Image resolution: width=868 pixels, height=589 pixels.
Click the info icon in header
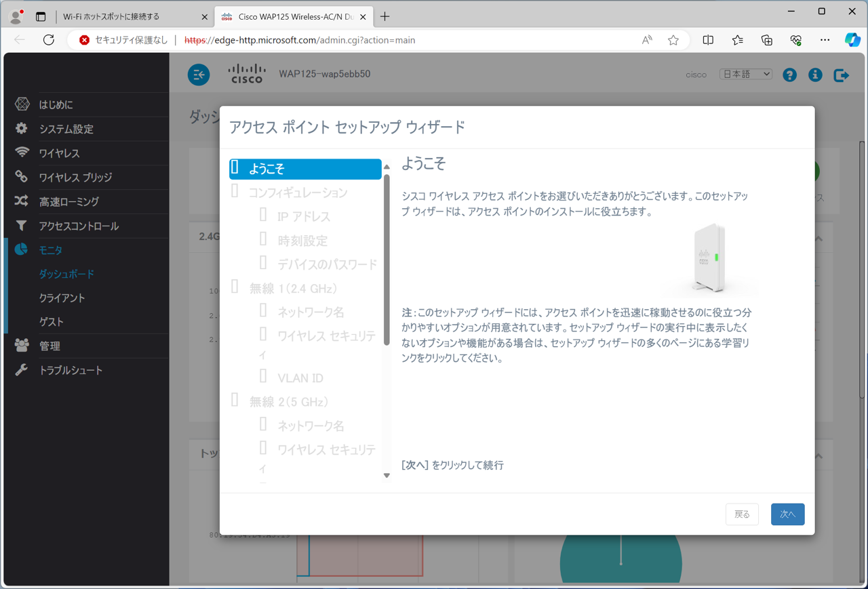(815, 75)
